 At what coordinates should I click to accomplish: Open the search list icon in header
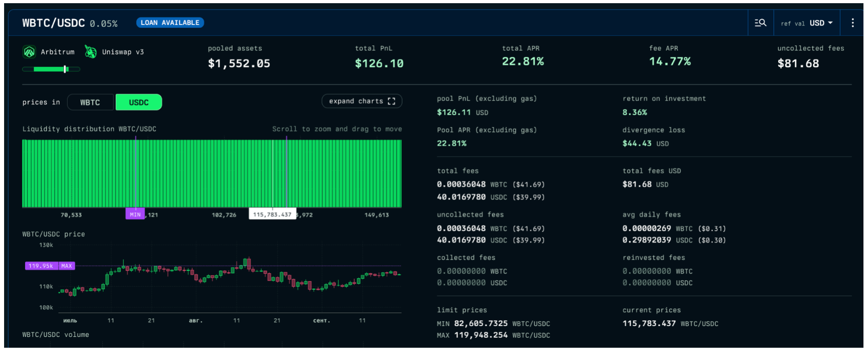click(760, 23)
